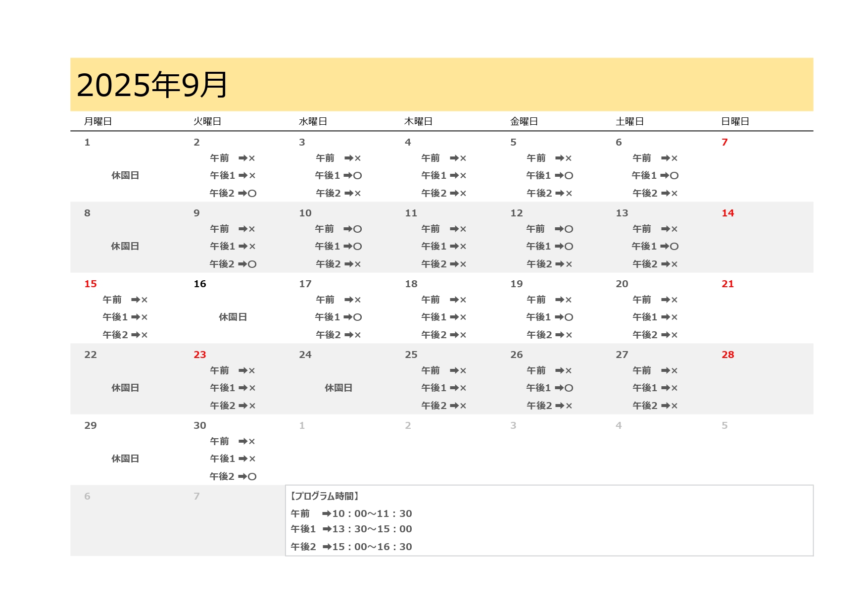The height and width of the screenshot is (614, 868).
Task: Click the 午前 ➡10：00～11：30 line
Action: pyautogui.click(x=351, y=513)
